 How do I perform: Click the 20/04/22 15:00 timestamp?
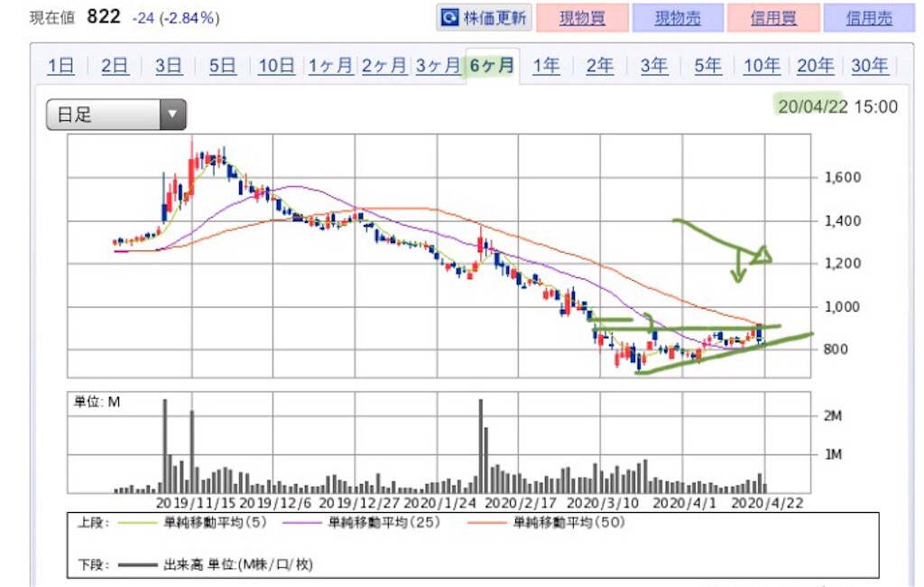837,107
